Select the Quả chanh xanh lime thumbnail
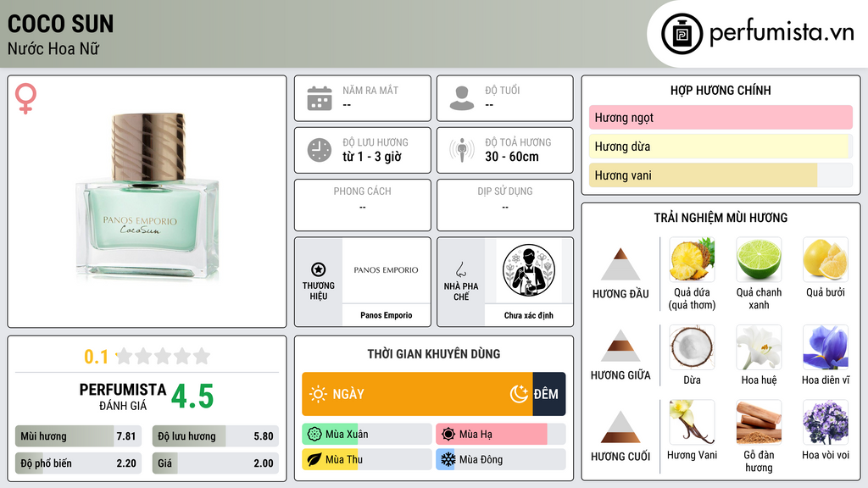This screenshot has width=868, height=488. [x=759, y=259]
